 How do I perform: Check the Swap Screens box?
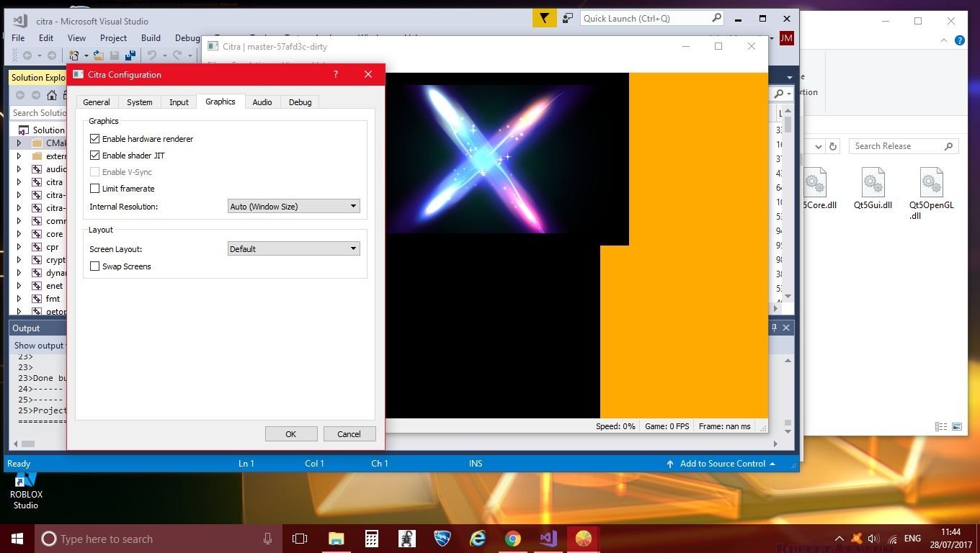[94, 266]
